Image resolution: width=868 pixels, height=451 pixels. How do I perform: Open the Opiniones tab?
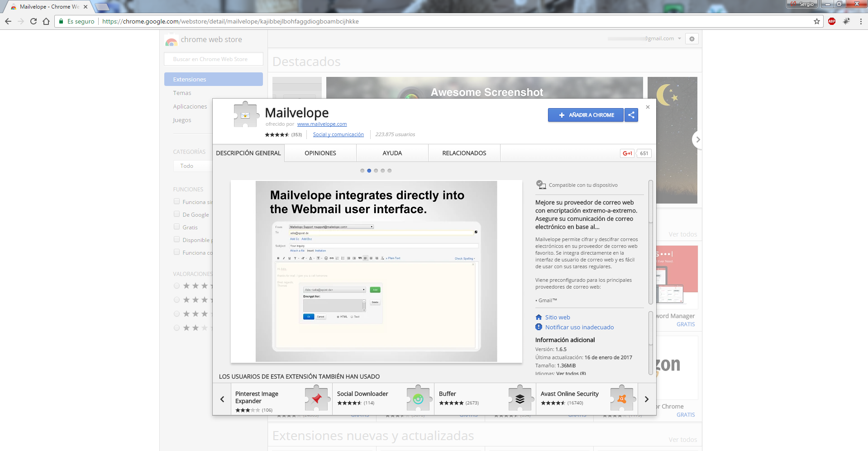pyautogui.click(x=320, y=153)
